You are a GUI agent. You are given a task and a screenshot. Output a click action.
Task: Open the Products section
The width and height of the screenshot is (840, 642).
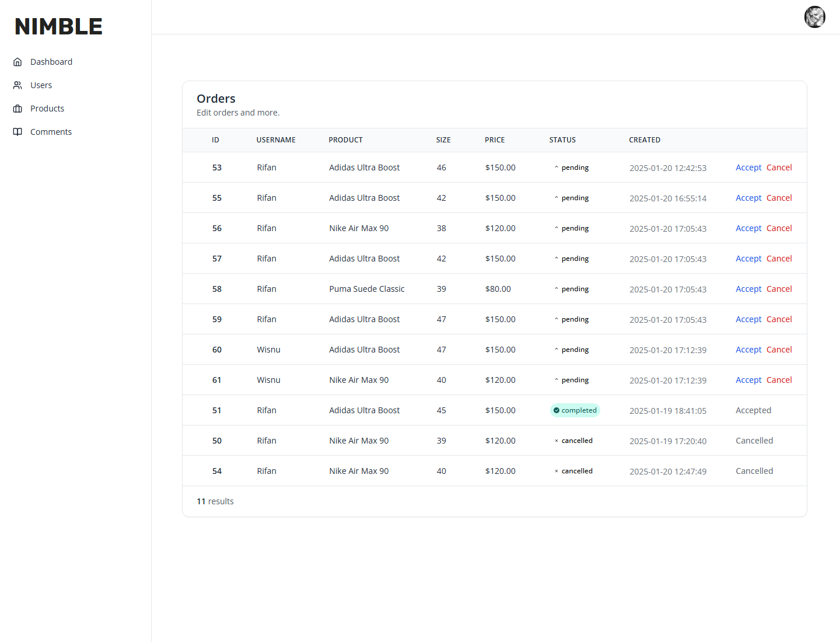point(47,109)
